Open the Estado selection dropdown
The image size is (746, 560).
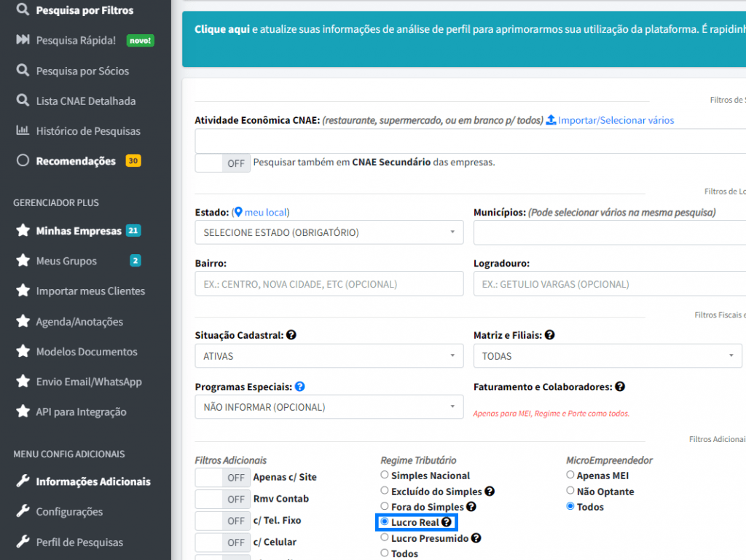point(329,233)
